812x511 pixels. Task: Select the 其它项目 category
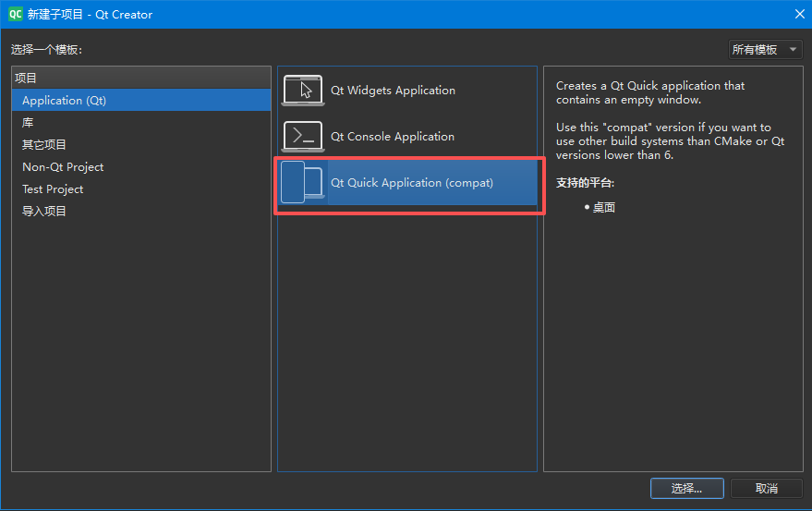(141, 144)
